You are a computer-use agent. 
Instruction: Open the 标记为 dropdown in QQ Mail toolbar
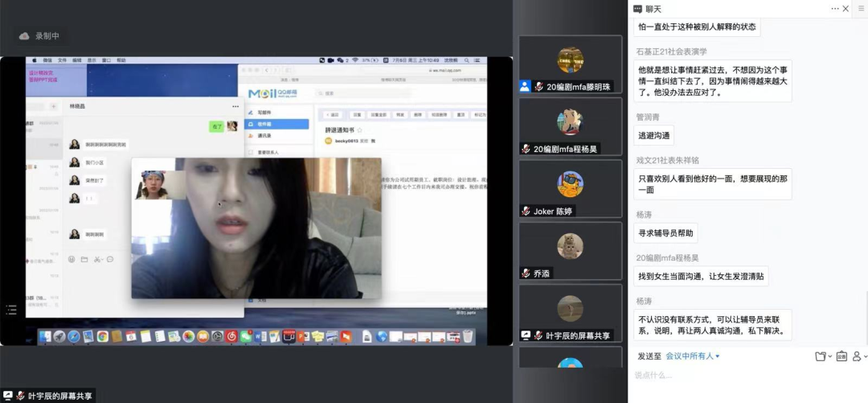coord(479,115)
